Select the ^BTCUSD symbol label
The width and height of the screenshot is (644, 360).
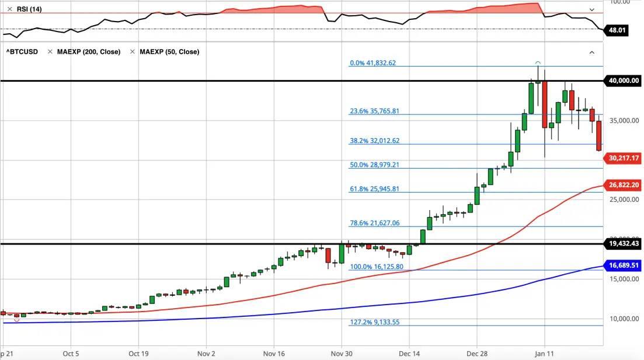(22, 52)
